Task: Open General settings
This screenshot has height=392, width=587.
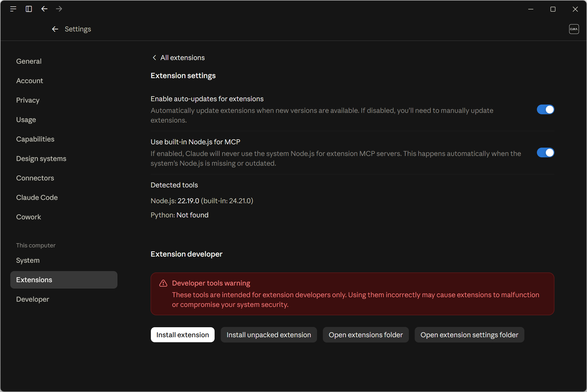Action: (64, 61)
